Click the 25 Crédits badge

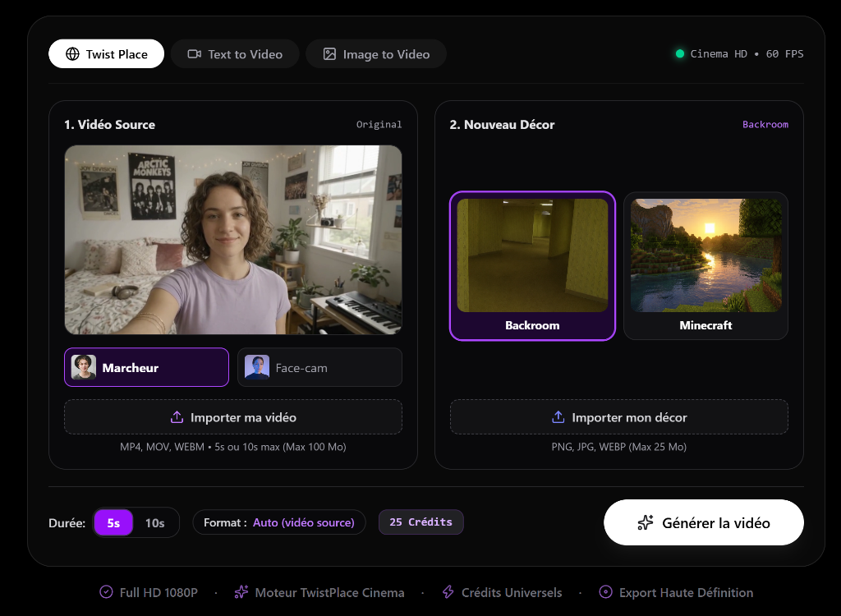click(421, 522)
